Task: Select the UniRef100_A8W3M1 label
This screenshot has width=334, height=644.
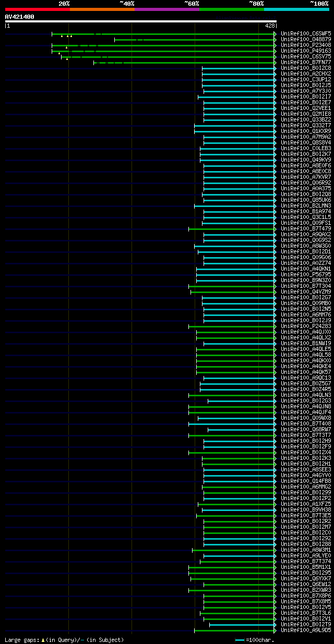Action: pyautogui.click(x=306, y=550)
